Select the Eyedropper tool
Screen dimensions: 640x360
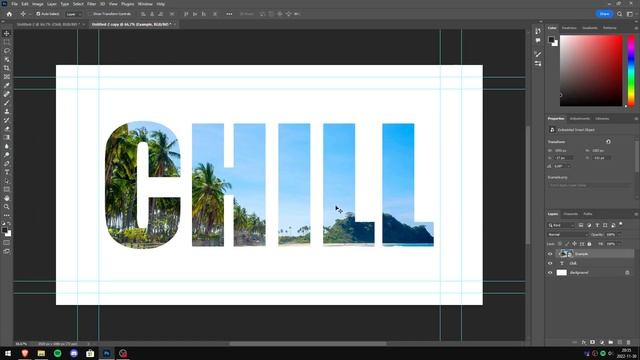[x=7, y=85]
